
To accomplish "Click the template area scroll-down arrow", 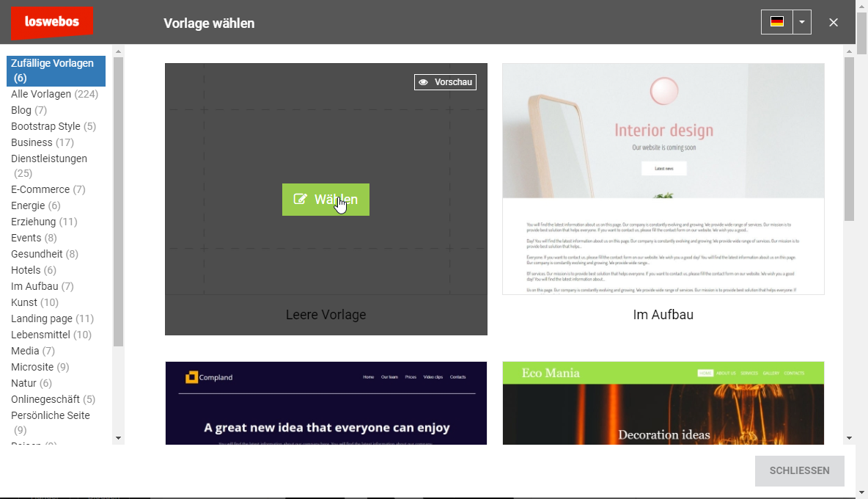I will click(x=850, y=438).
